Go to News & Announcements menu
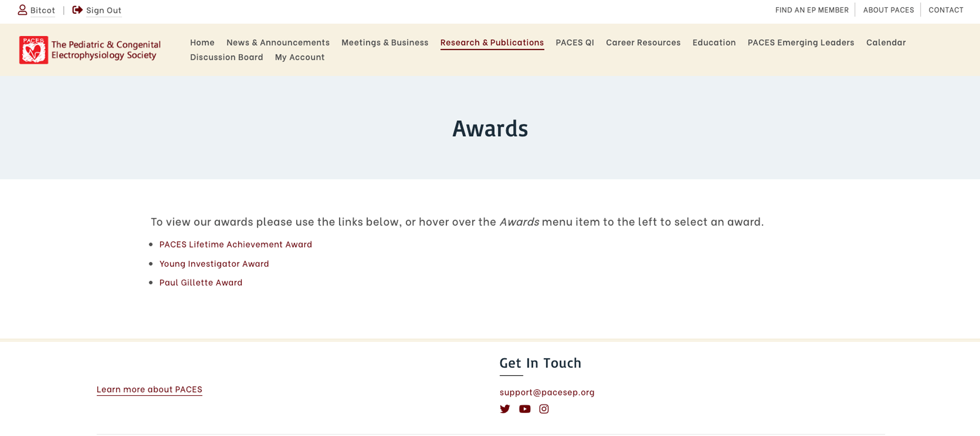This screenshot has width=980, height=436. tap(278, 42)
